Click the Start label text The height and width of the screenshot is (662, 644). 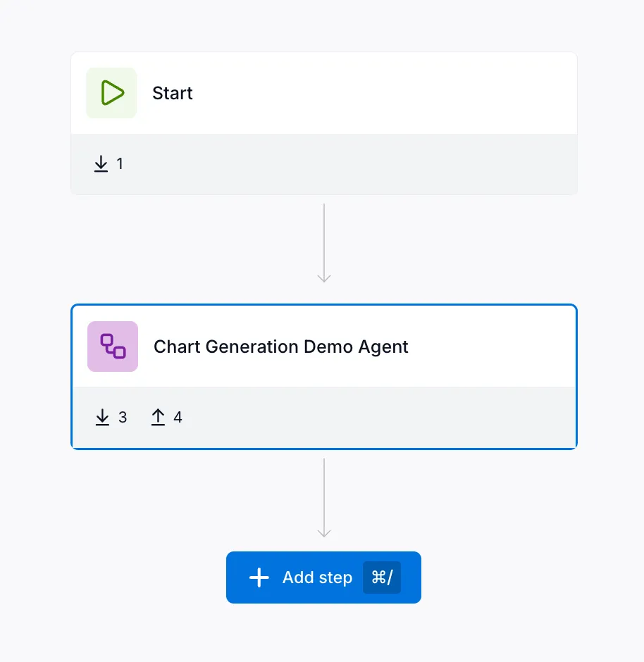(172, 92)
